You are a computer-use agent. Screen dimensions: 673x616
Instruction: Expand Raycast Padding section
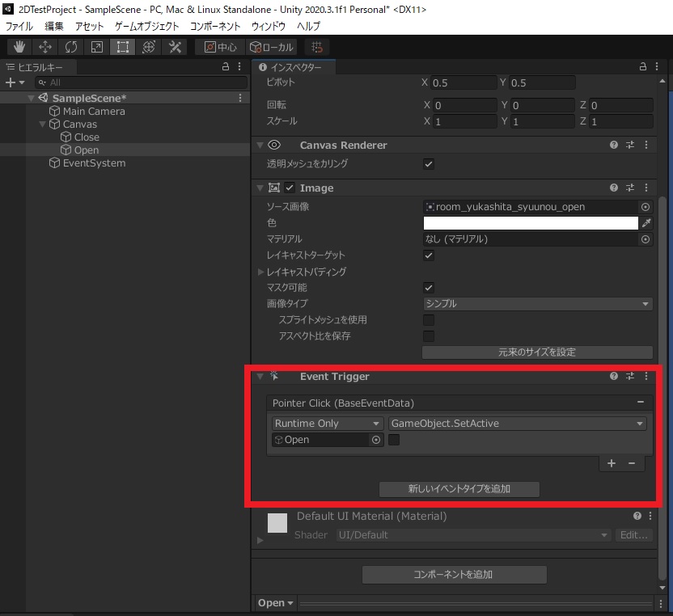(x=260, y=272)
